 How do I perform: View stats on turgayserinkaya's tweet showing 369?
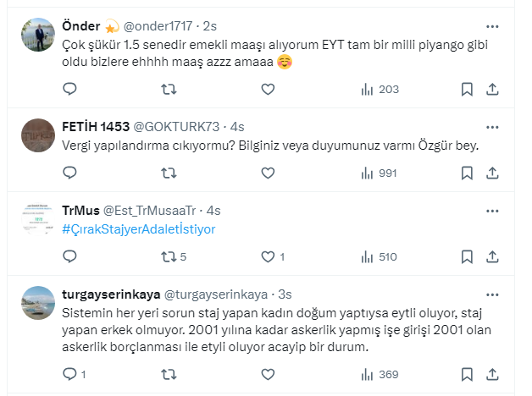[379, 373]
